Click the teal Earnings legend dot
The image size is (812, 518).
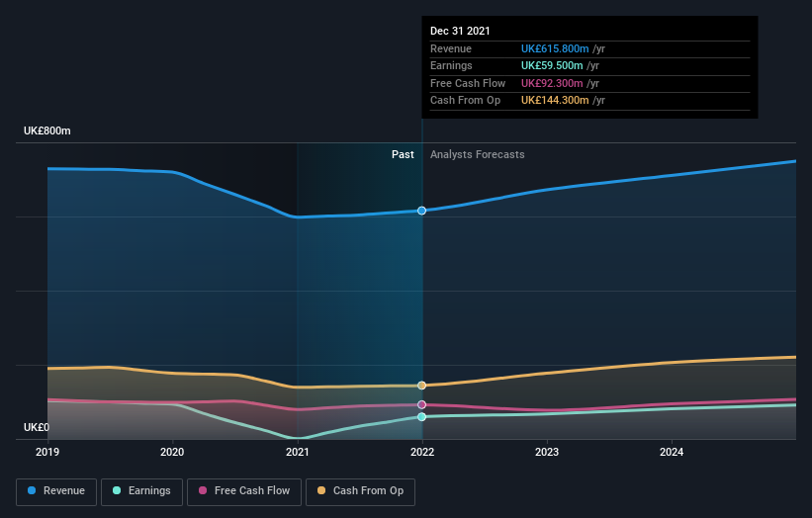117,490
